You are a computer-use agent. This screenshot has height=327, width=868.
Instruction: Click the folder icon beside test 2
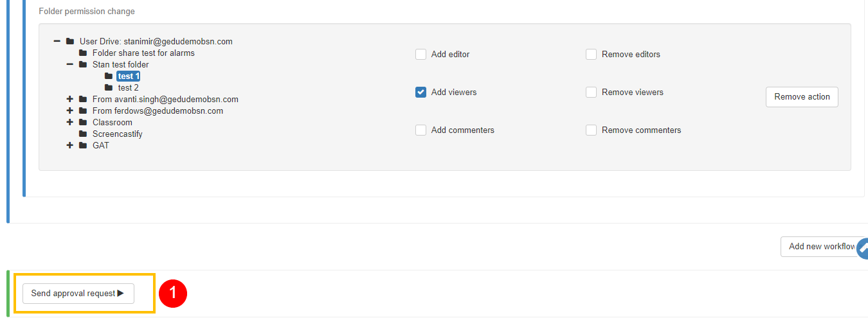pyautogui.click(x=109, y=88)
